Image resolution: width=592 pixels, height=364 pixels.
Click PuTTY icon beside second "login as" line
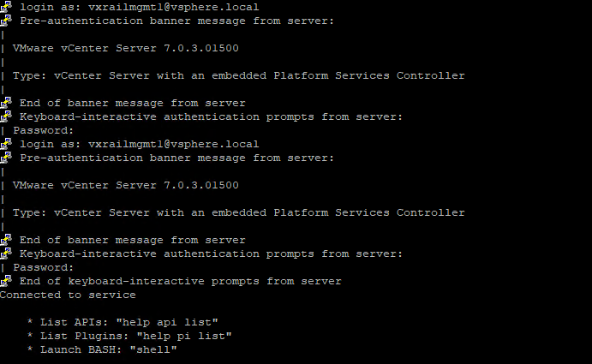pos(5,144)
